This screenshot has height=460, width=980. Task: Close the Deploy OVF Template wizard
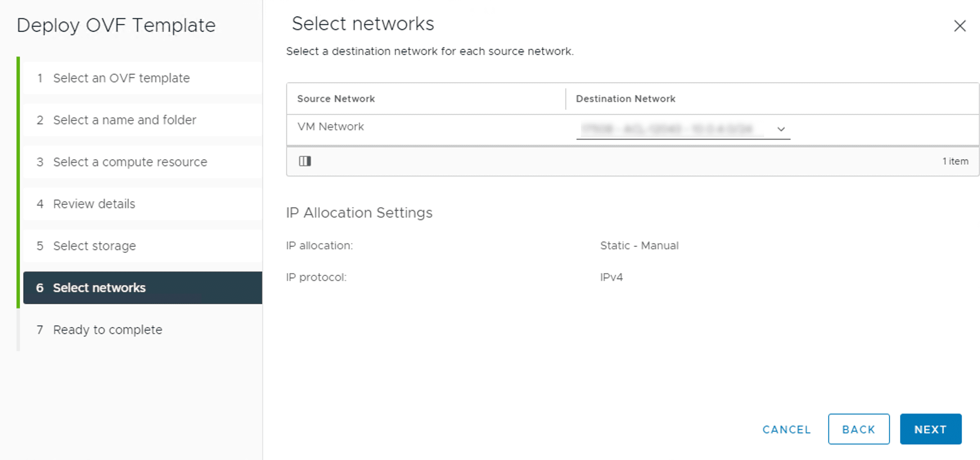tap(960, 26)
